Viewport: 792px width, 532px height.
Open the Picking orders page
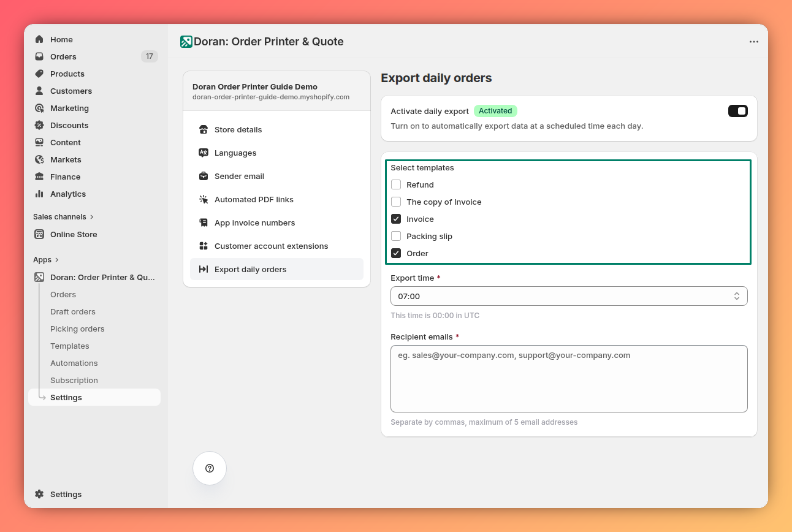point(77,329)
